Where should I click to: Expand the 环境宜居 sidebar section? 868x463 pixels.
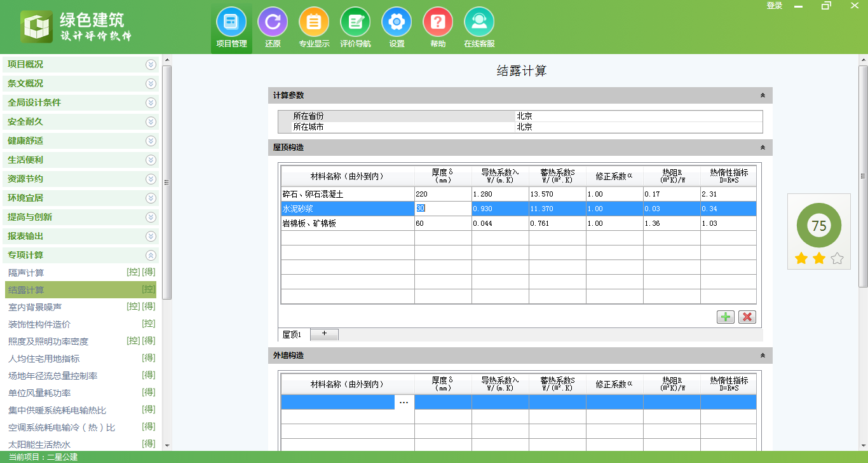point(81,198)
